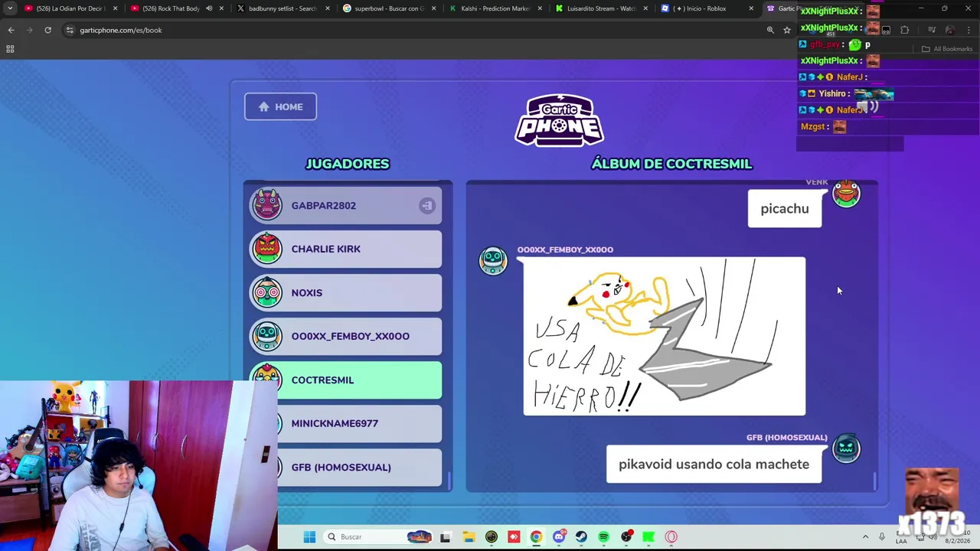The height and width of the screenshot is (551, 980).
Task: Click the robot avatar next to the drawing
Action: coord(493,260)
